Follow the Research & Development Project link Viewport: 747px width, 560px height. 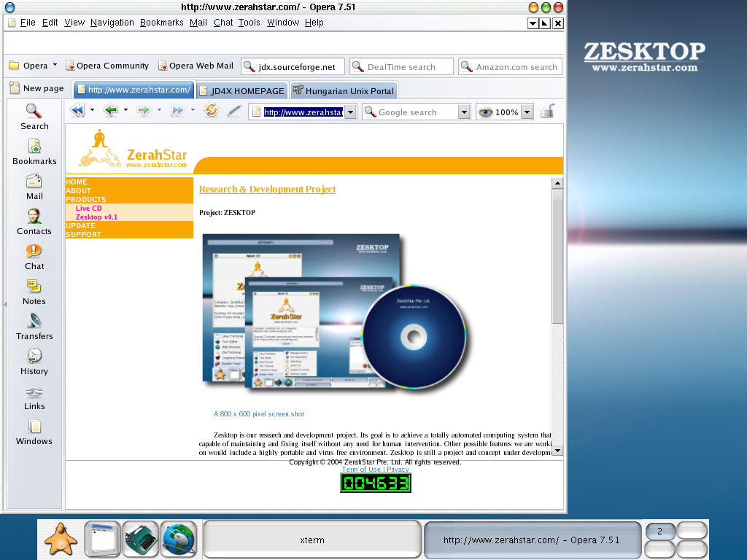267,189
